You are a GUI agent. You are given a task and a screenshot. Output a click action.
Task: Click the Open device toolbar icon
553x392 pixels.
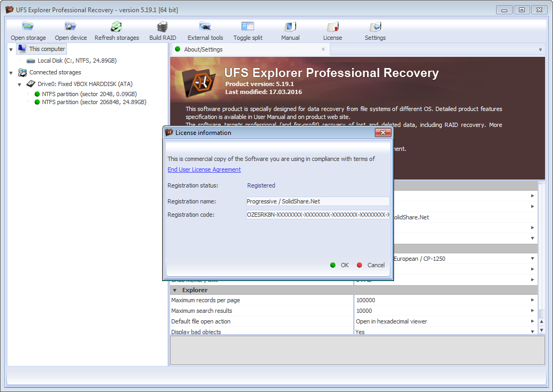click(x=71, y=27)
